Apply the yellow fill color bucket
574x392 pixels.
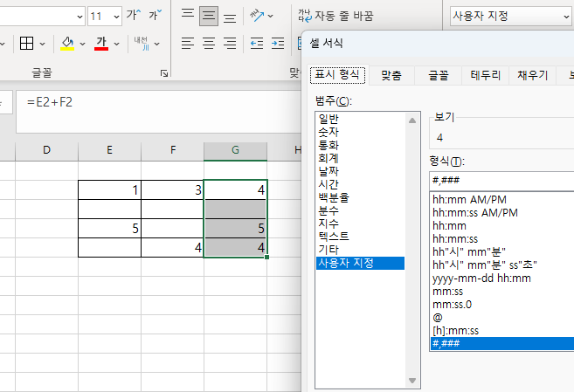(x=67, y=44)
